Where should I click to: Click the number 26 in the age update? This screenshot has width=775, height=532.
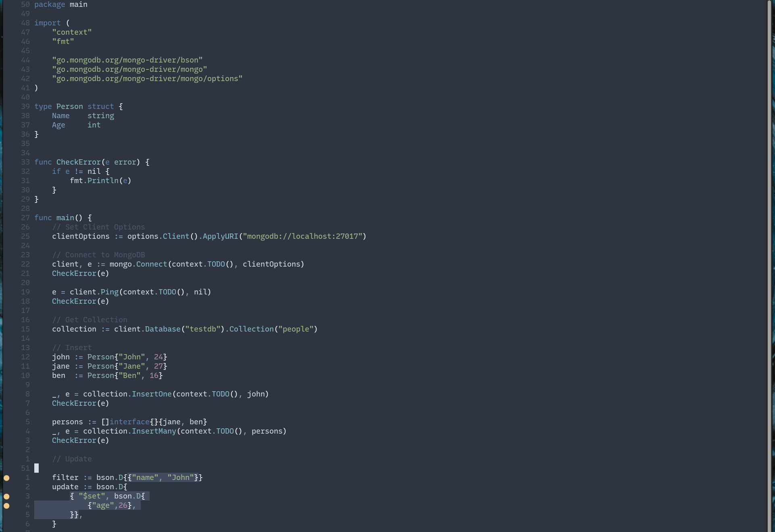123,505
